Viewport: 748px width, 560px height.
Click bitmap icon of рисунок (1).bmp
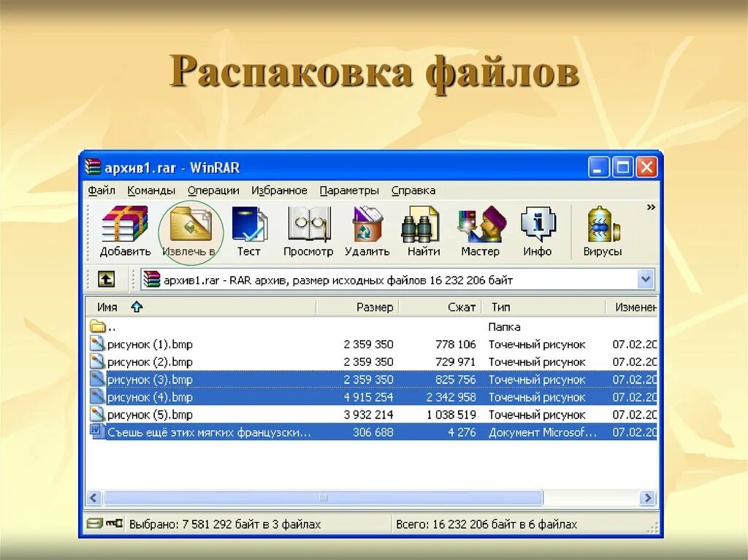[x=97, y=344]
